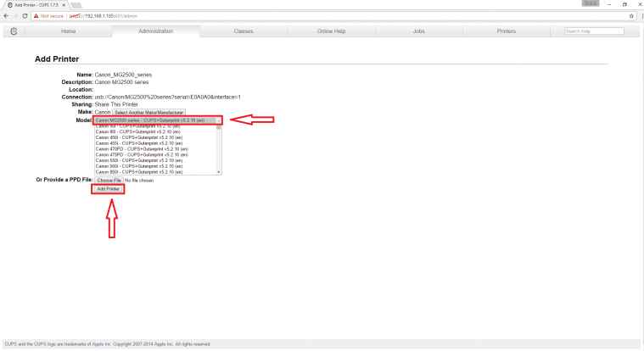Reload the page with refresh icon
The height and width of the screenshot is (351, 644).
tap(25, 16)
